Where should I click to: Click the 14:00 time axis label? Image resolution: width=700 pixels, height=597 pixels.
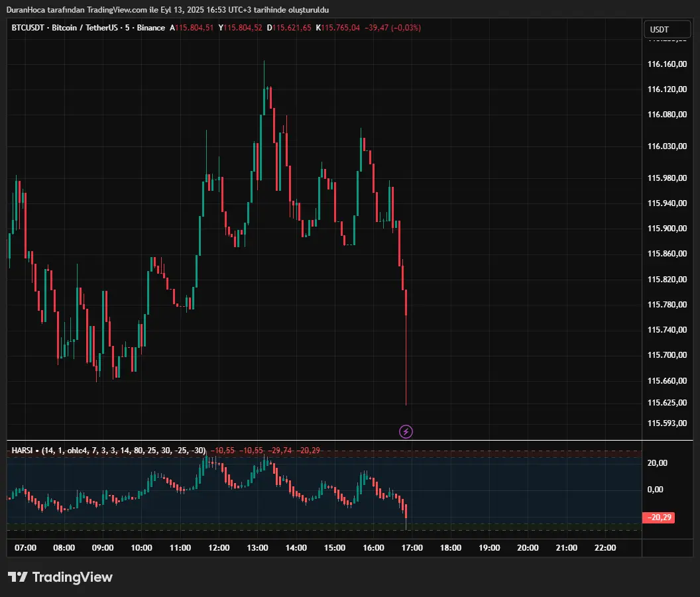[x=296, y=547]
